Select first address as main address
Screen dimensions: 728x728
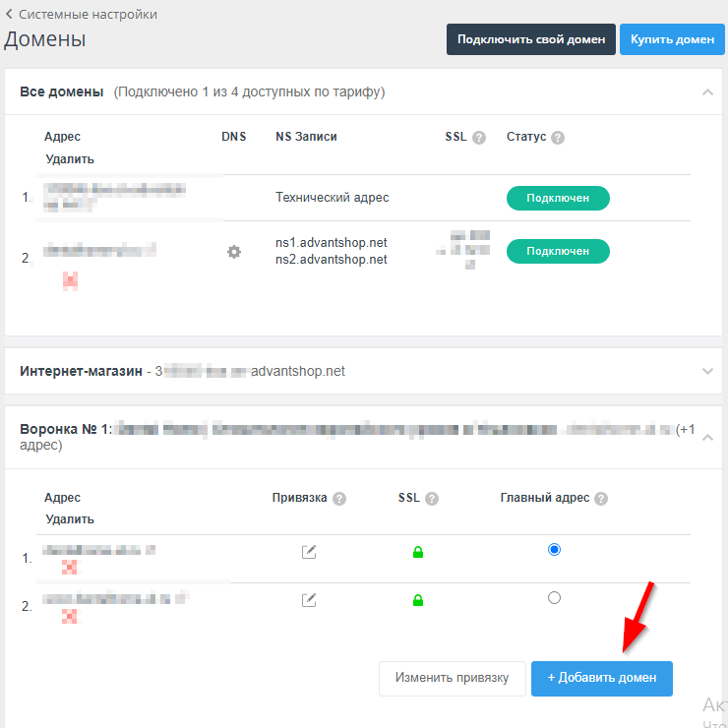[554, 550]
